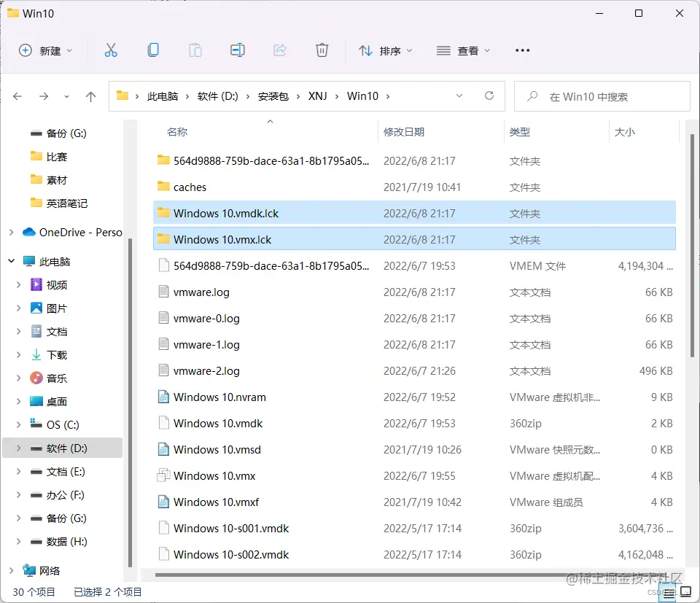Viewport: 700px width, 603px height.
Task: Expand the 网络 tree node
Action: (11, 570)
